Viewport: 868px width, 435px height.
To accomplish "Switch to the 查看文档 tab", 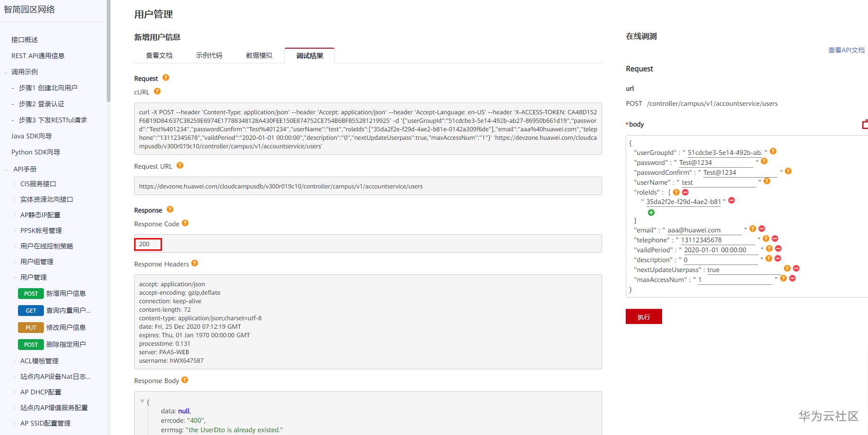I will 159,55.
